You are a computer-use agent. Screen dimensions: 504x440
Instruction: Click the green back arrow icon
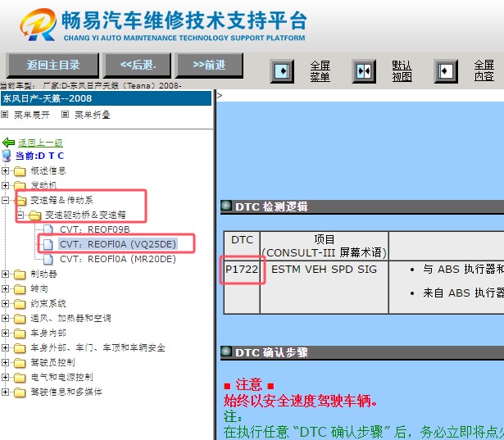click(8, 143)
